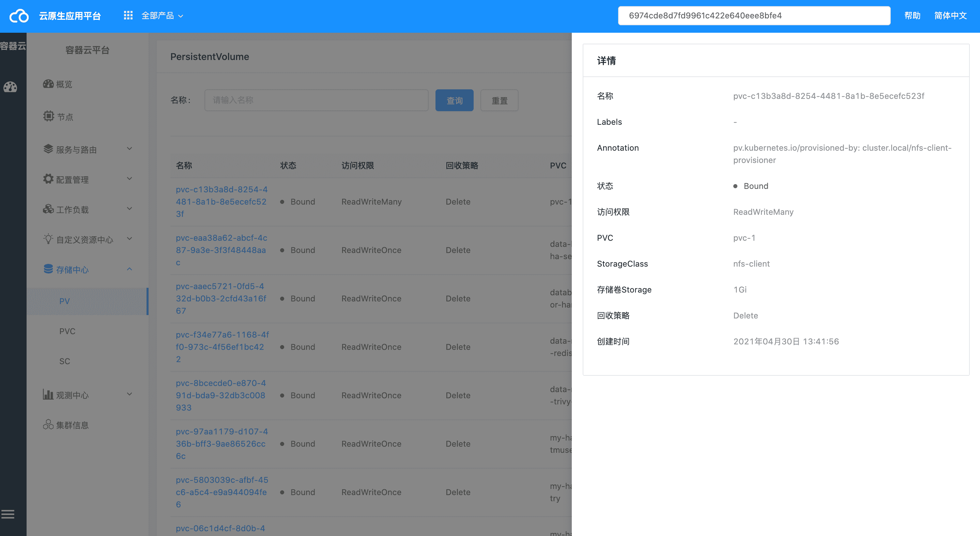The image size is (980, 536).
Task: Click the 云原生应用平台 title
Action: (x=70, y=16)
